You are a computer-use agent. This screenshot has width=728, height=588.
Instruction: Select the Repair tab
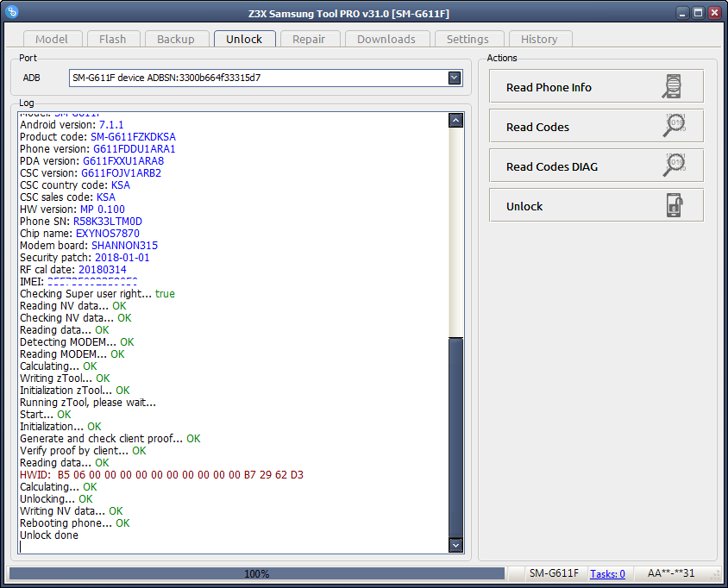pos(309,39)
